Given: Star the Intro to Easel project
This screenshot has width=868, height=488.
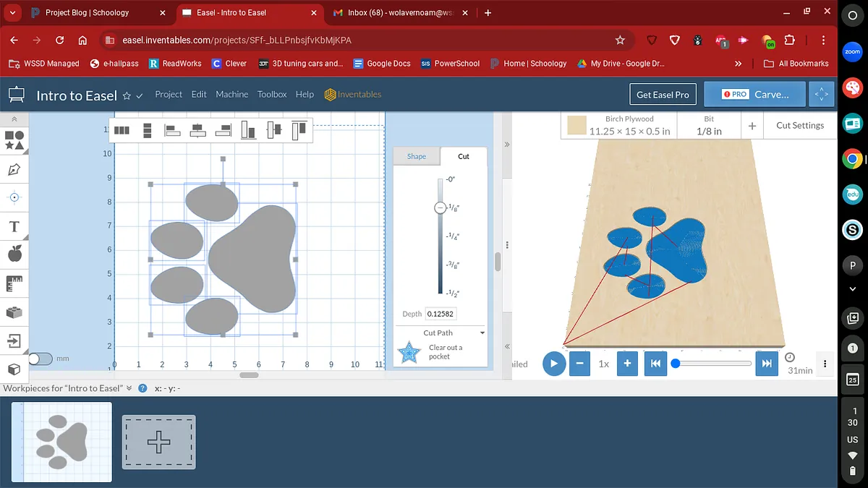Looking at the screenshot, I should (x=127, y=95).
